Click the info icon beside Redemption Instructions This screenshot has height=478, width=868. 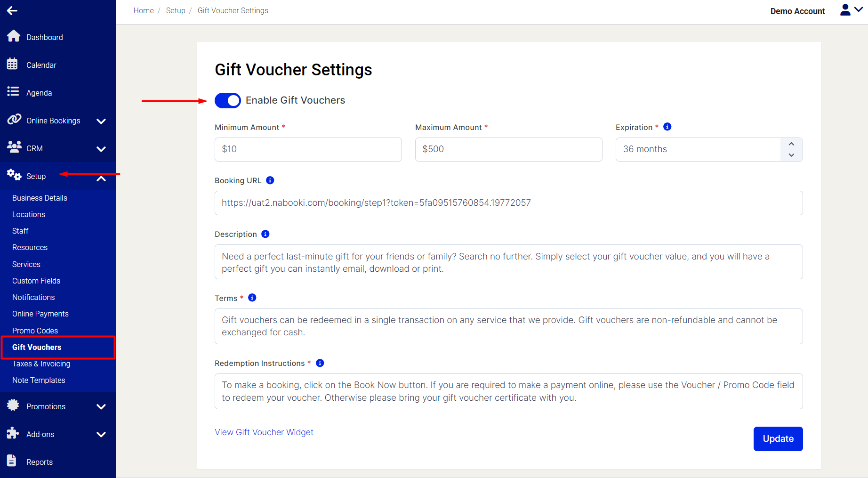pyautogui.click(x=320, y=363)
